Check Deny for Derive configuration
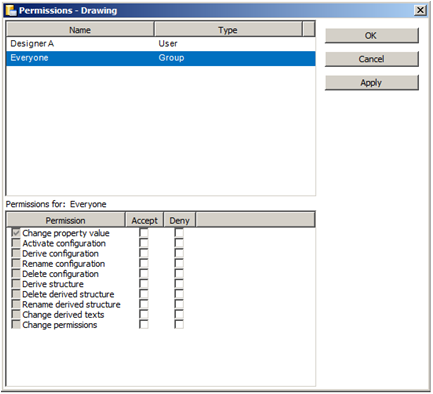This screenshot has height=394, width=433. point(179,253)
